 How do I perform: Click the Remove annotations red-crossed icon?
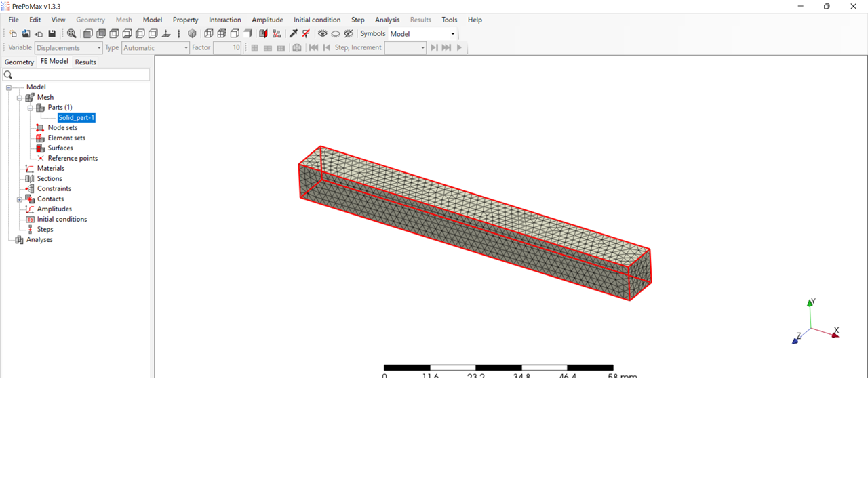[306, 33]
